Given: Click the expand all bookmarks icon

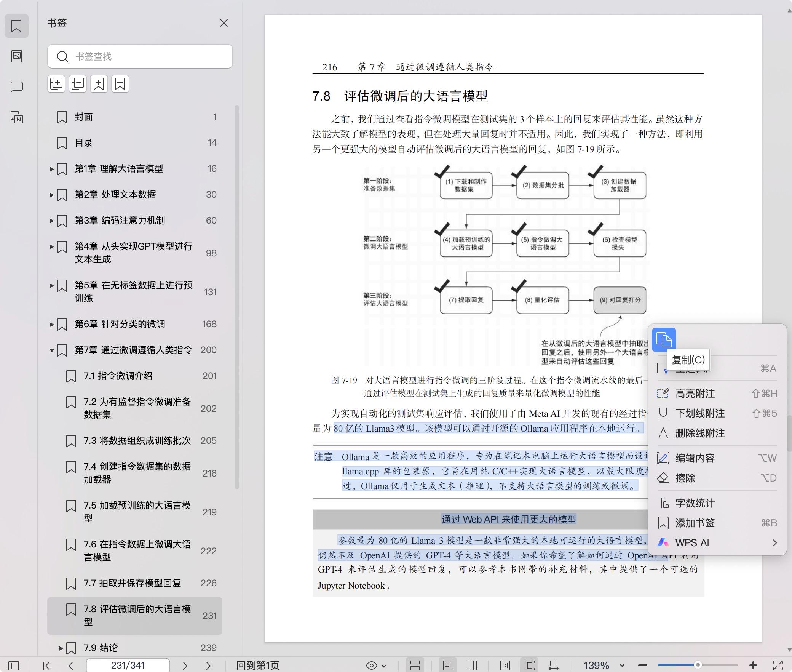Looking at the screenshot, I should (56, 84).
